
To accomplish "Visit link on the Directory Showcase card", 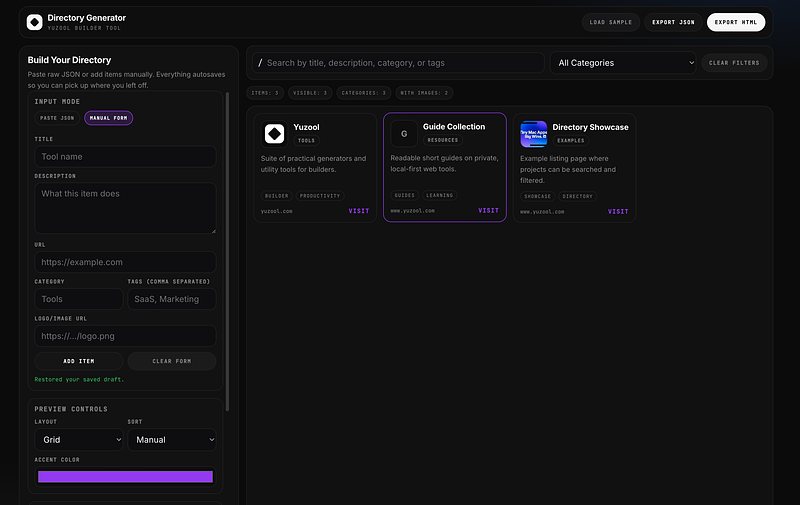I will point(618,211).
